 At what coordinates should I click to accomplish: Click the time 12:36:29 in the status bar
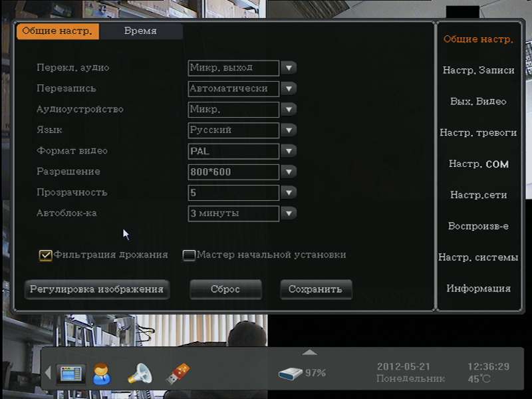(488, 367)
